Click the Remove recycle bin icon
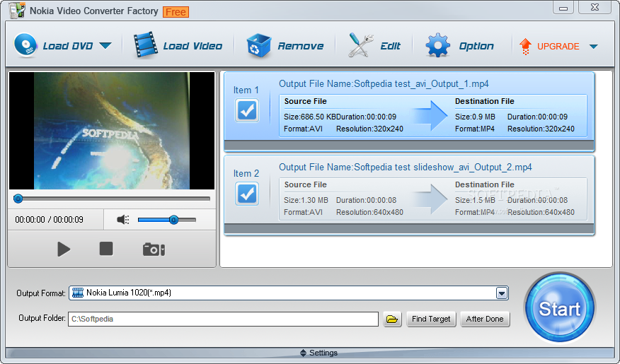Image resolution: width=620 pixels, height=364 pixels. coord(258,46)
